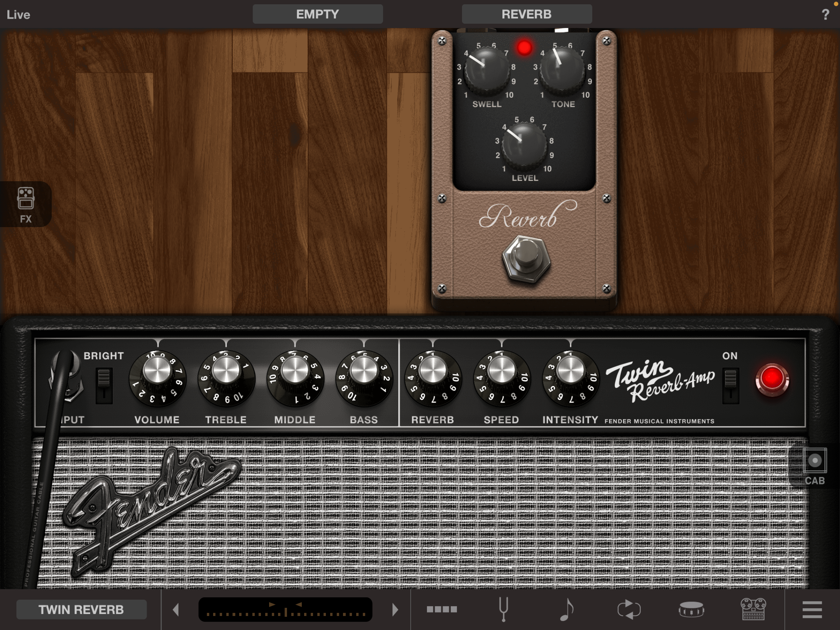Flip the amp ON power switch
840x630 pixels.
click(730, 385)
